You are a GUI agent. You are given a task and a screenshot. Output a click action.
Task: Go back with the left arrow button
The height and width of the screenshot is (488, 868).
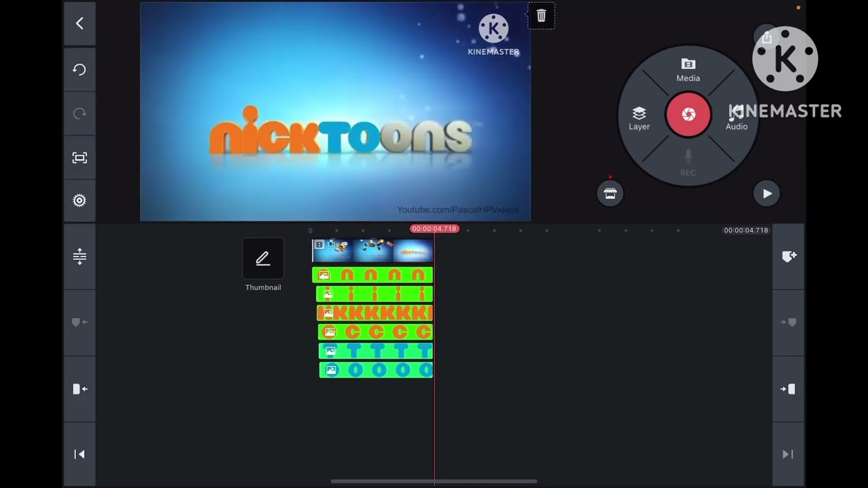[x=79, y=23]
